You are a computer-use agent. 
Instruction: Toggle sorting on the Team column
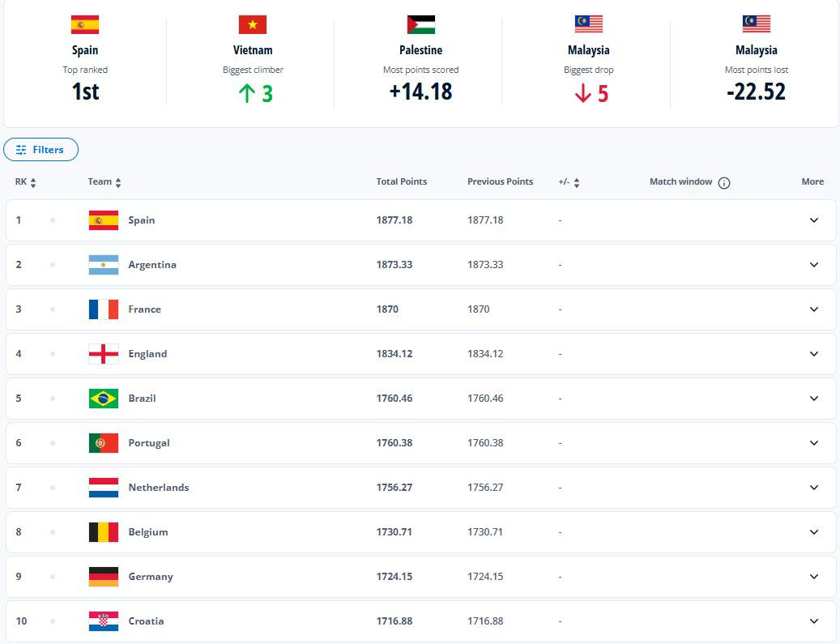(x=120, y=182)
